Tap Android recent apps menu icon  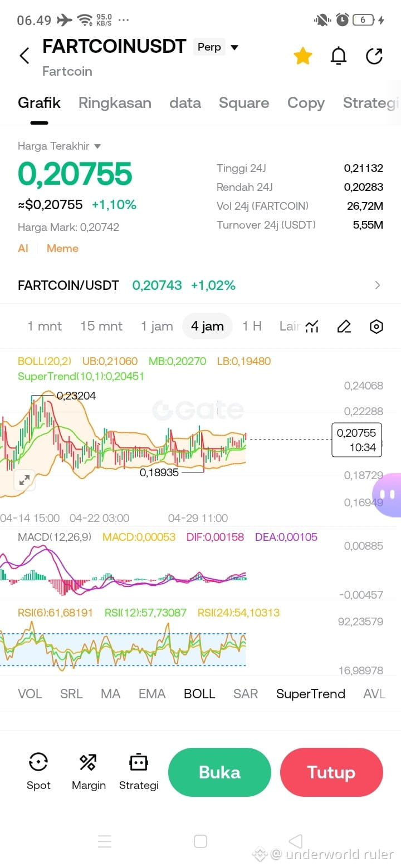tap(105, 841)
